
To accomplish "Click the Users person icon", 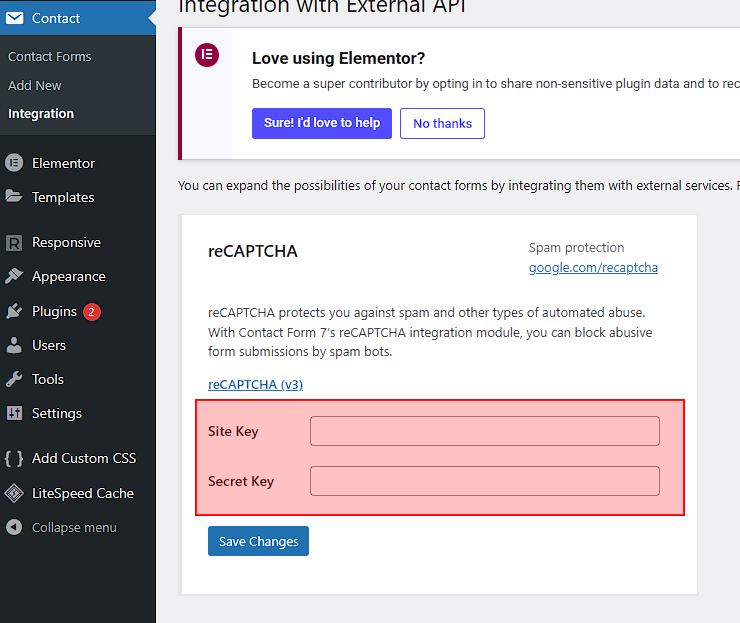I will [x=14, y=345].
